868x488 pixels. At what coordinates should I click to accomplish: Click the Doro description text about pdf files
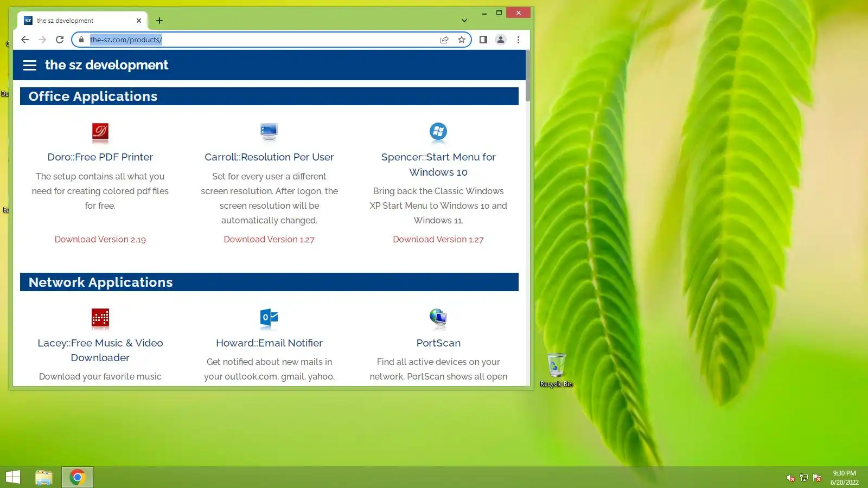100,191
